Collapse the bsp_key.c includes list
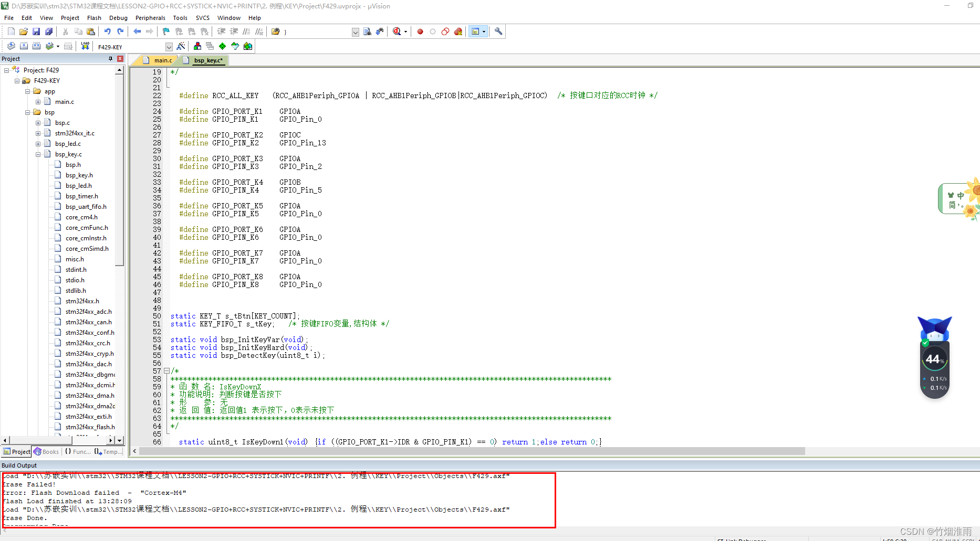The width and height of the screenshot is (980, 541). [x=38, y=154]
